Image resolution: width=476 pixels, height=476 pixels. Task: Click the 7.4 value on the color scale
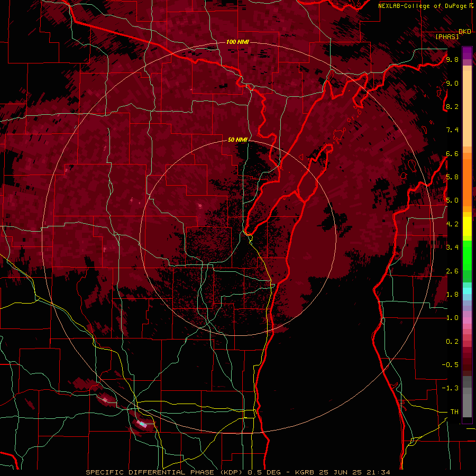[452, 130]
